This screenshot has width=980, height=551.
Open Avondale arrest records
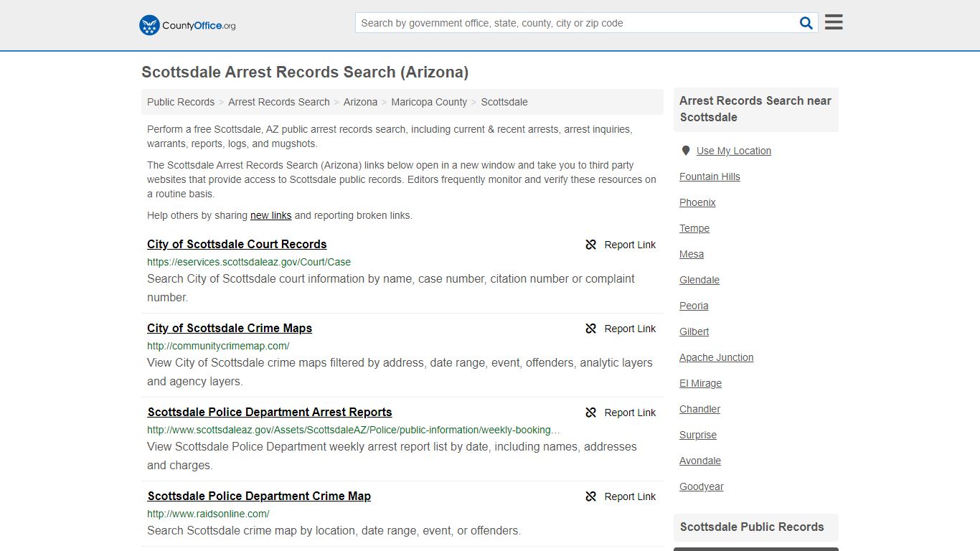pos(700,461)
